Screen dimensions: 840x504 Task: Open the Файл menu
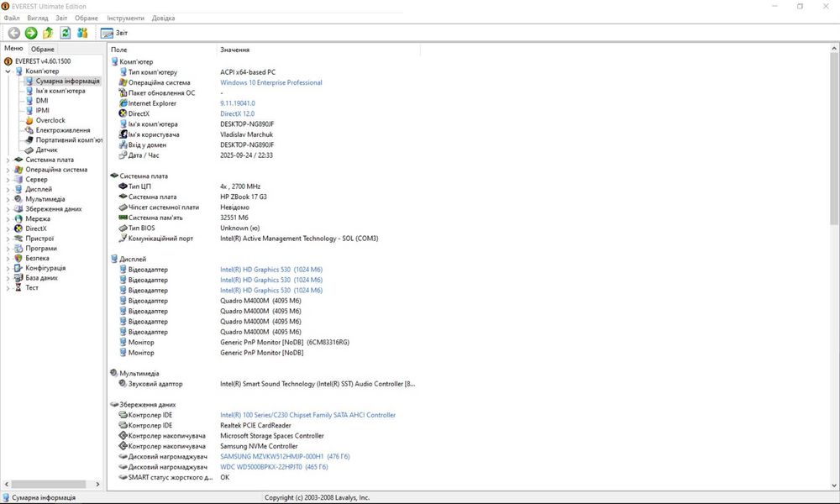pos(12,18)
